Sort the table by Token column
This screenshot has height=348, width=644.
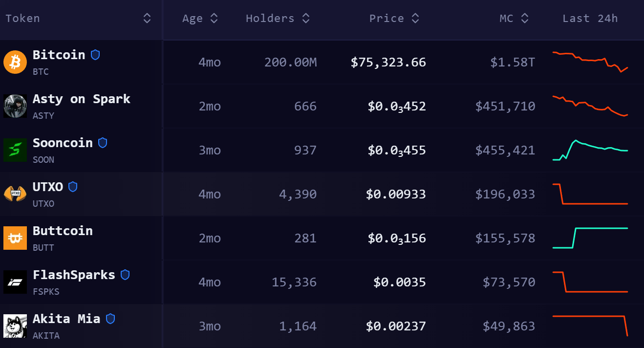point(147,19)
